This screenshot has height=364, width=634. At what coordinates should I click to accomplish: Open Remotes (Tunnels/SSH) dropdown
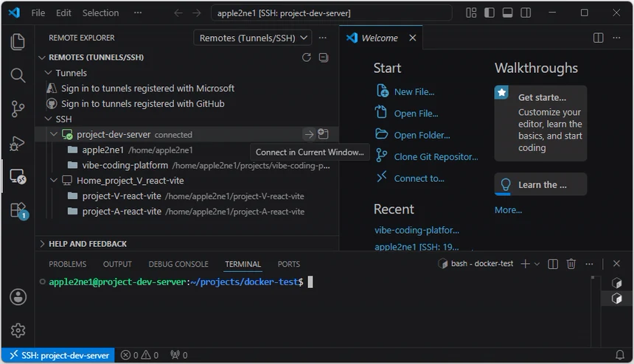[x=253, y=38]
